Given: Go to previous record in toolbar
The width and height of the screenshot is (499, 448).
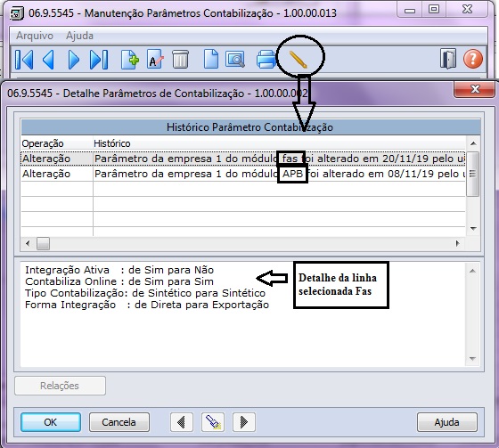Looking at the screenshot, I should pyautogui.click(x=48, y=60).
